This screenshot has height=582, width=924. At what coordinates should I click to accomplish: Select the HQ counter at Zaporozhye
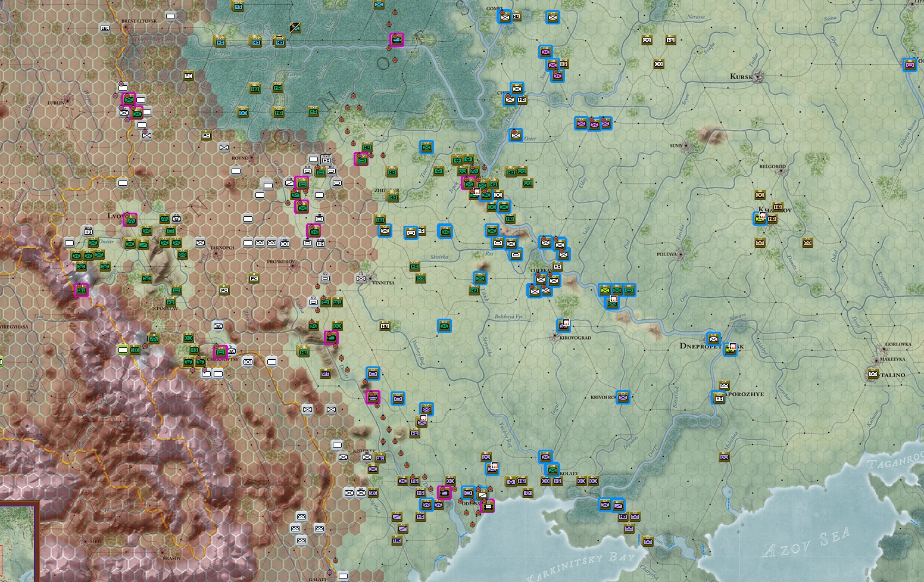click(x=719, y=397)
